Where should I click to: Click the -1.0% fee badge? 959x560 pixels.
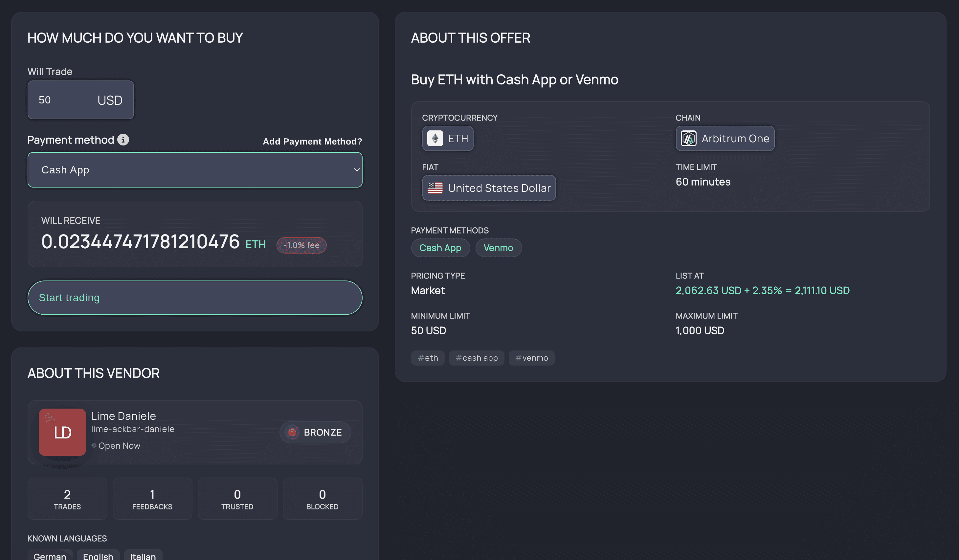(301, 245)
